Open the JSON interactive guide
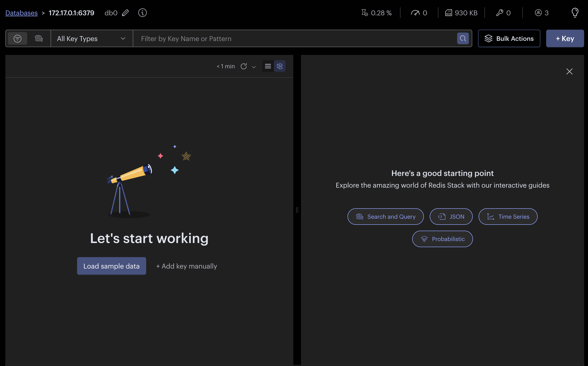 tap(451, 216)
